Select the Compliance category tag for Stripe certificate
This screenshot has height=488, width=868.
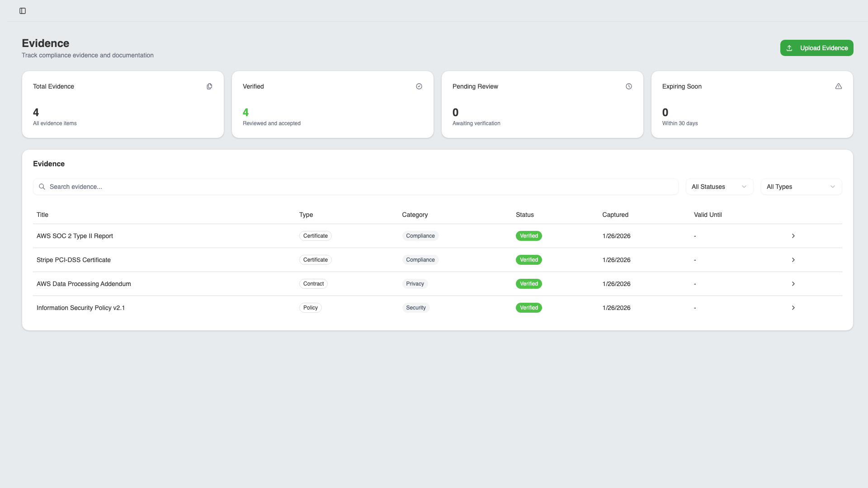click(420, 260)
